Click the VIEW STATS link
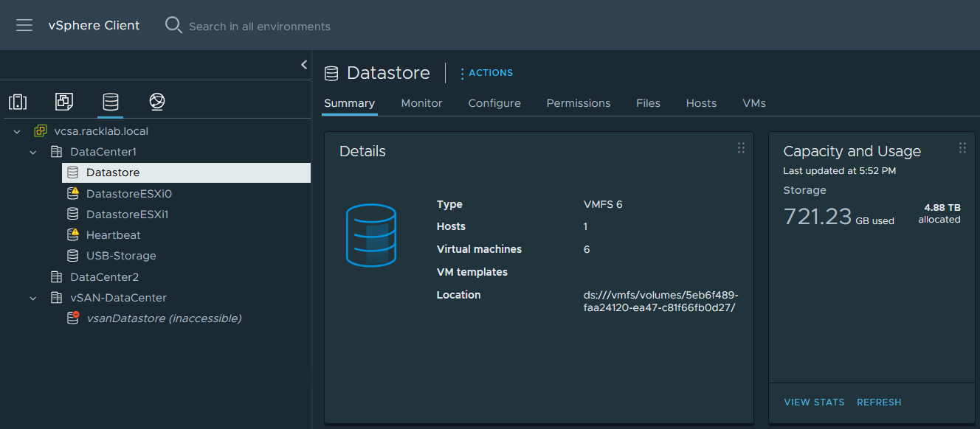This screenshot has height=429, width=980. tap(814, 402)
